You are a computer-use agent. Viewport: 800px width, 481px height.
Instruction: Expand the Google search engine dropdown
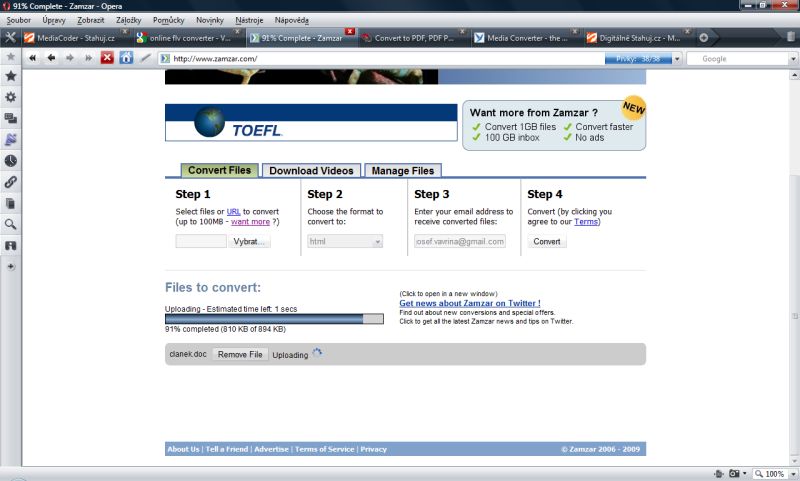click(x=793, y=59)
